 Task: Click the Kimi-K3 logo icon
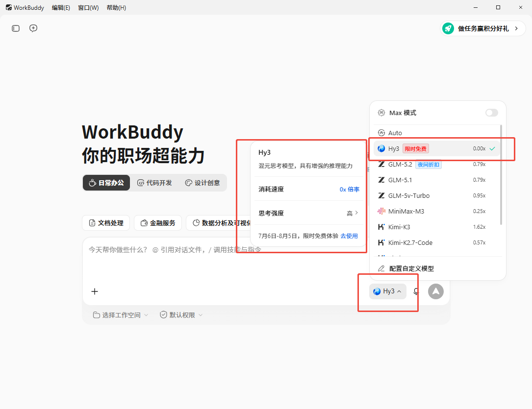click(x=381, y=227)
